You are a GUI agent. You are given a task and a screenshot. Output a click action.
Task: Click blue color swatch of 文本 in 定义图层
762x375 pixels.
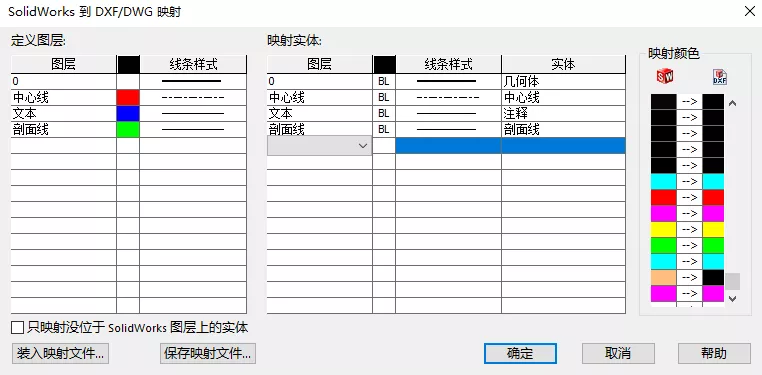tap(128, 114)
